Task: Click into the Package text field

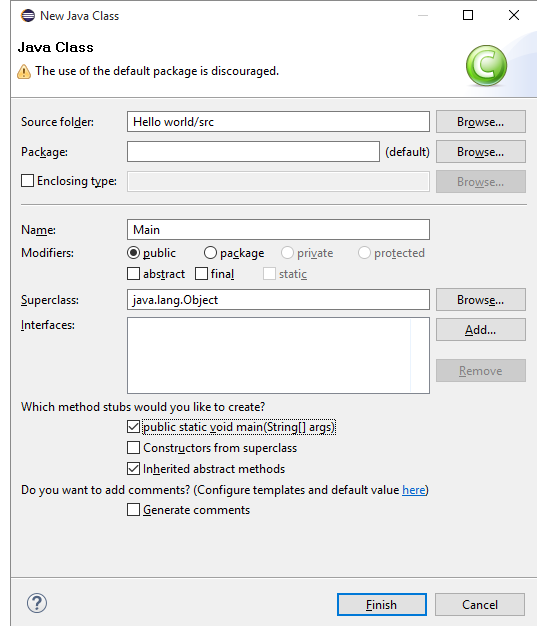Action: click(253, 152)
